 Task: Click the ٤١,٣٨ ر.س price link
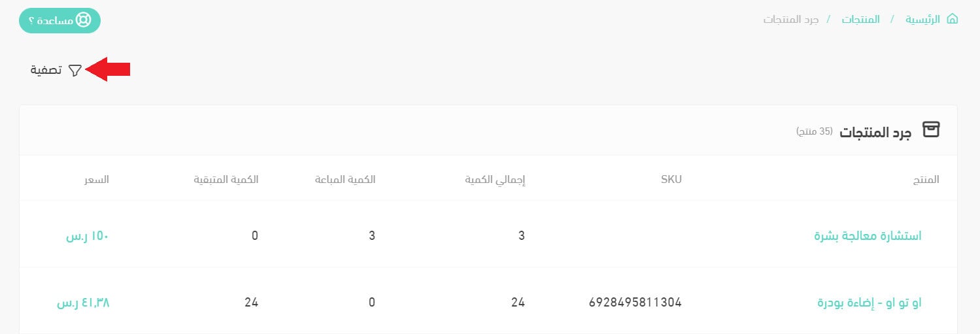click(83, 303)
